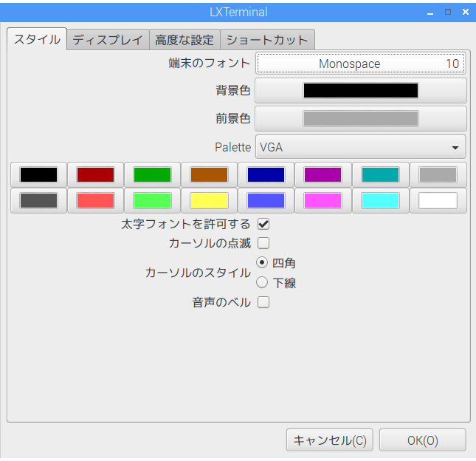
Task: Toggle the 音声のベル checkbox
Action: pos(263,302)
